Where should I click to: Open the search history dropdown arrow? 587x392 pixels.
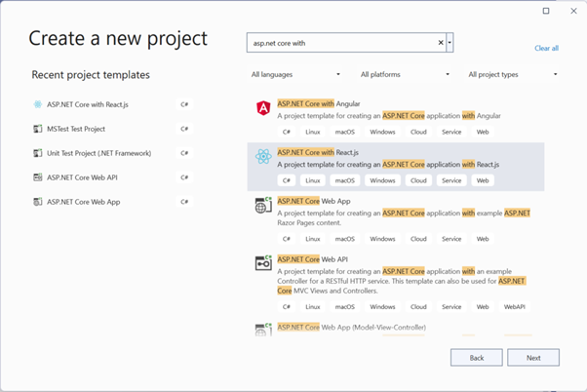[x=450, y=43]
